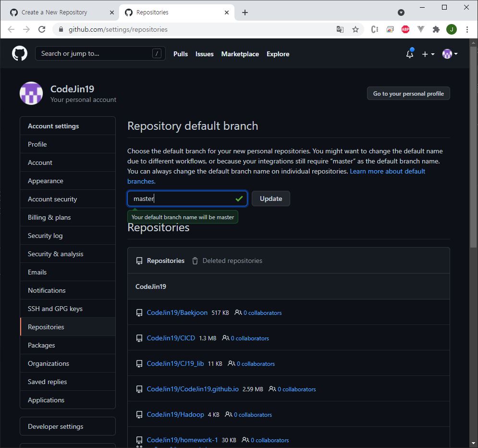The height and width of the screenshot is (448, 478).
Task: Open Security log
Action: pyautogui.click(x=68, y=236)
